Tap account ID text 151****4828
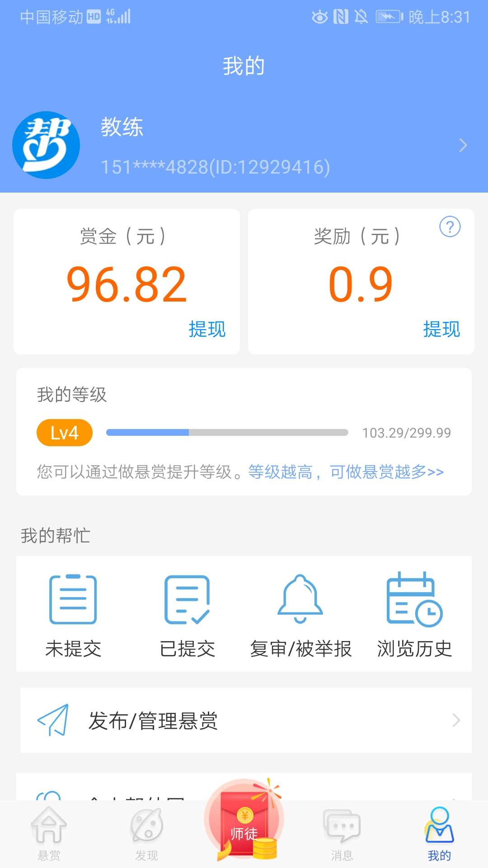The width and height of the screenshot is (488, 868). click(x=215, y=167)
